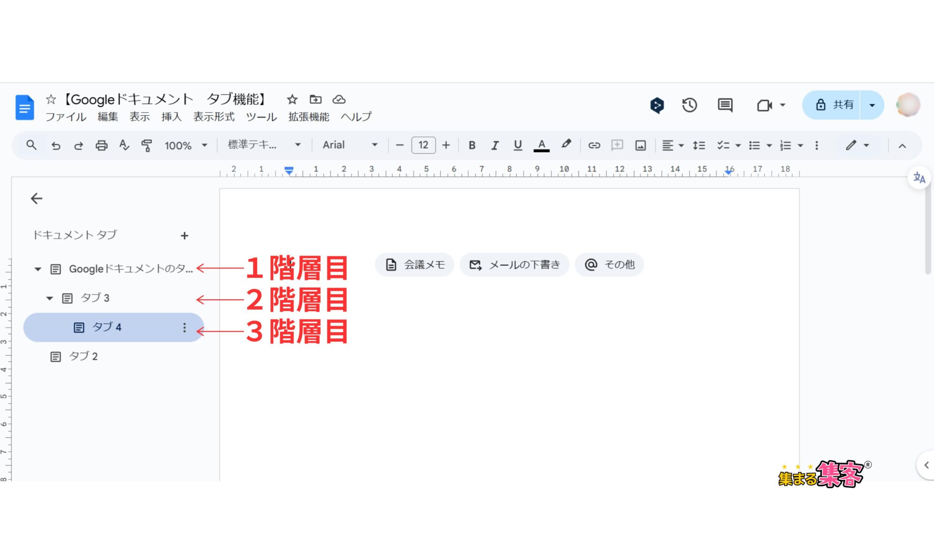Screen dimensions: 934x560
Task: Open the ヘルプ menu
Action: [356, 117]
